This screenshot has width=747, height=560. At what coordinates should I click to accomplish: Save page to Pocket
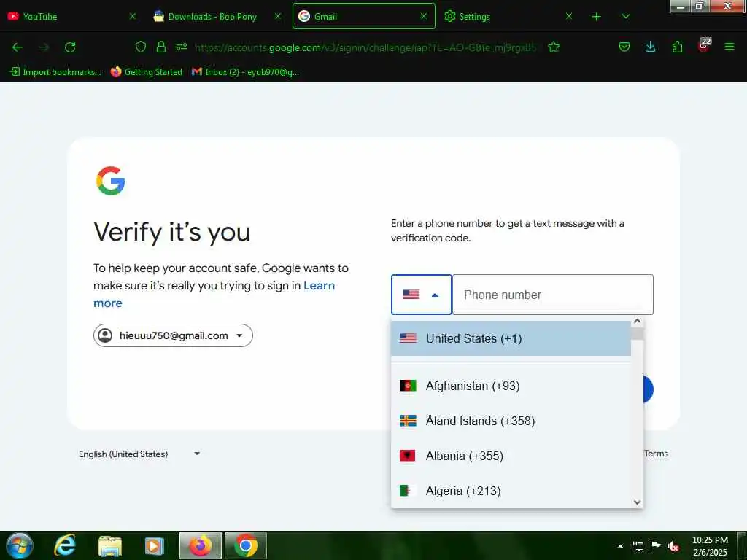pos(624,47)
